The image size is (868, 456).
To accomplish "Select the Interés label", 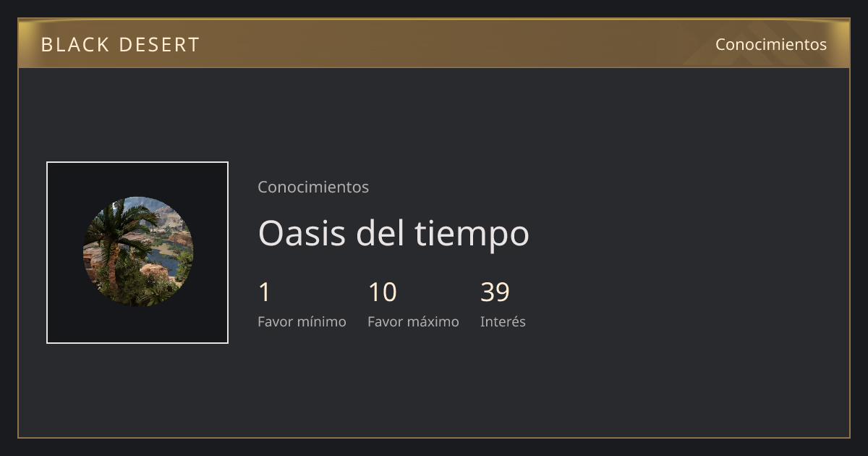I will click(x=503, y=321).
